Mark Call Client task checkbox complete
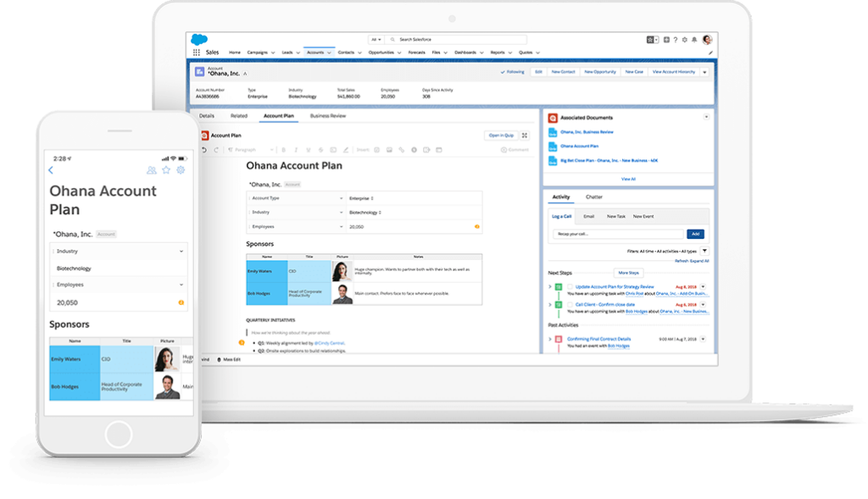Viewport: 868px width, 499px height. tap(570, 304)
